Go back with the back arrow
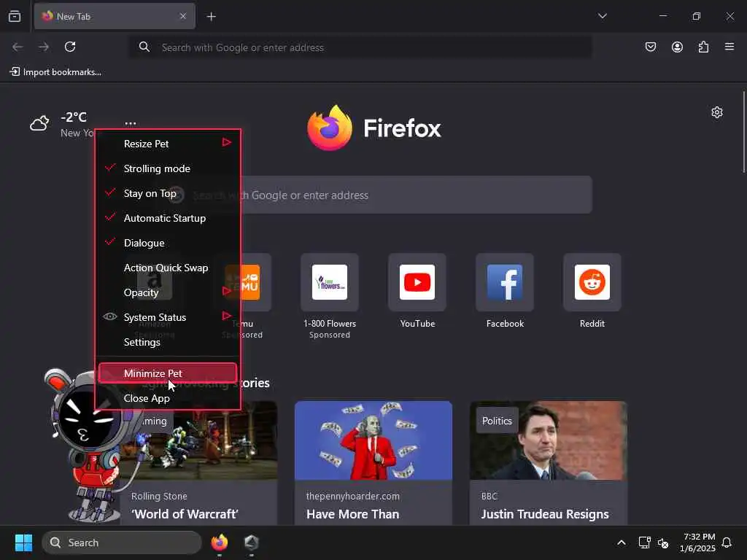The height and width of the screenshot is (560, 747). point(18,47)
